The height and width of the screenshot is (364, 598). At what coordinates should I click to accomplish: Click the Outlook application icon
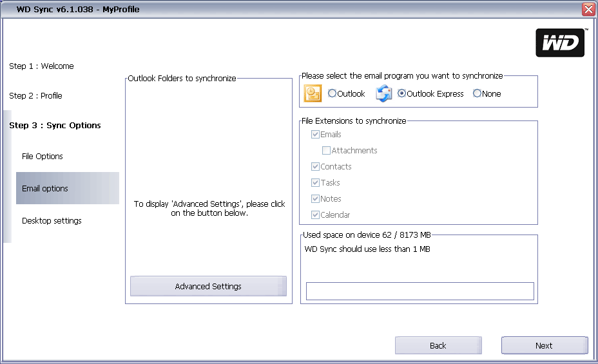pyautogui.click(x=313, y=94)
